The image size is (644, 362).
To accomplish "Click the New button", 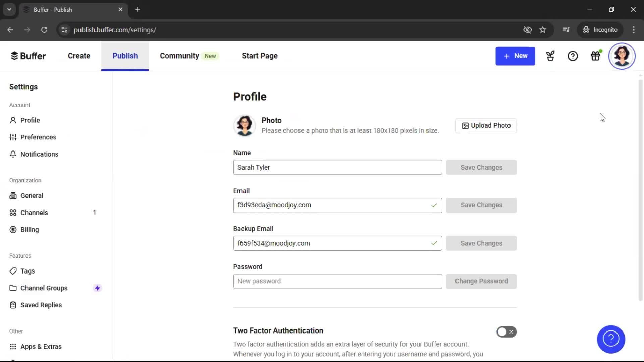I will pos(515,56).
